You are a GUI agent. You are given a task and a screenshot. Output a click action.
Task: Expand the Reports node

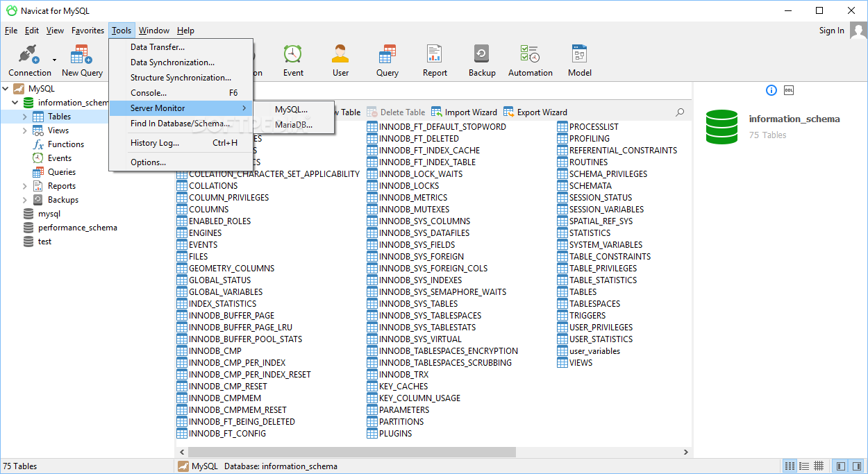pyautogui.click(x=25, y=186)
